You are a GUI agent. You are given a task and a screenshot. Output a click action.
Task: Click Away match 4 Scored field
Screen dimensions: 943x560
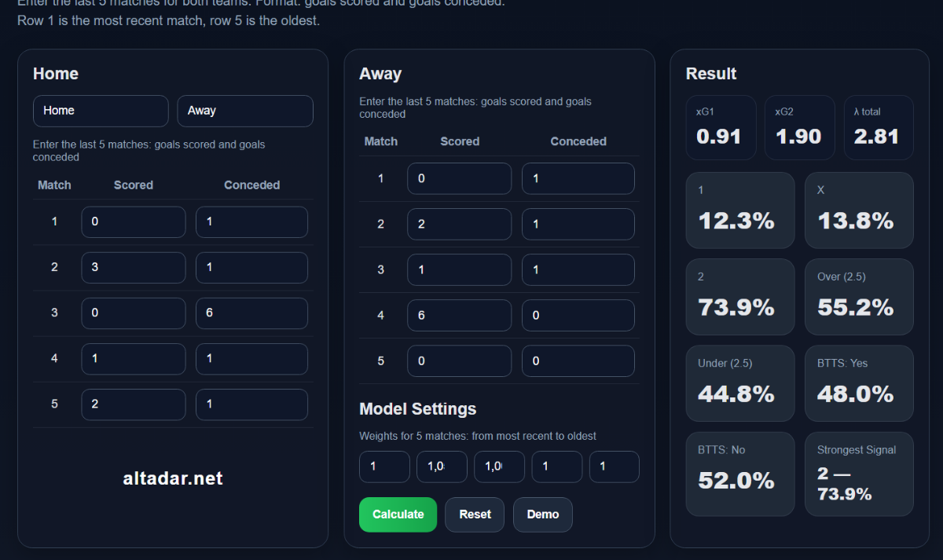pyautogui.click(x=459, y=316)
